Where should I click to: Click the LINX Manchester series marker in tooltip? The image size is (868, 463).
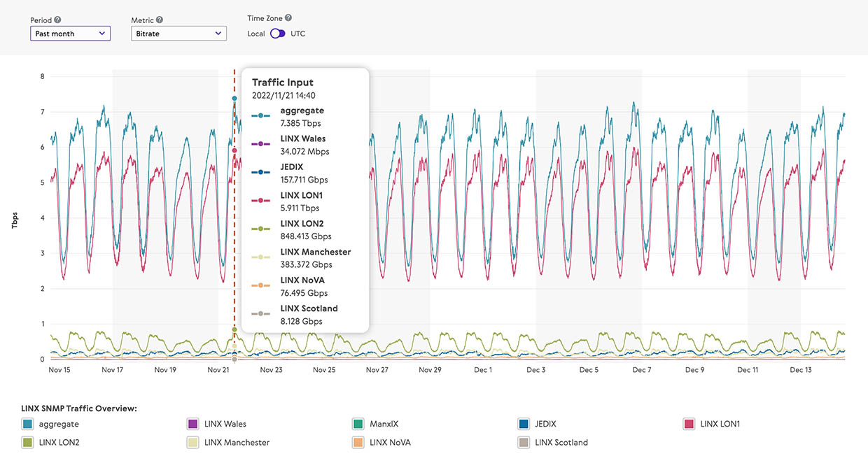[260, 257]
